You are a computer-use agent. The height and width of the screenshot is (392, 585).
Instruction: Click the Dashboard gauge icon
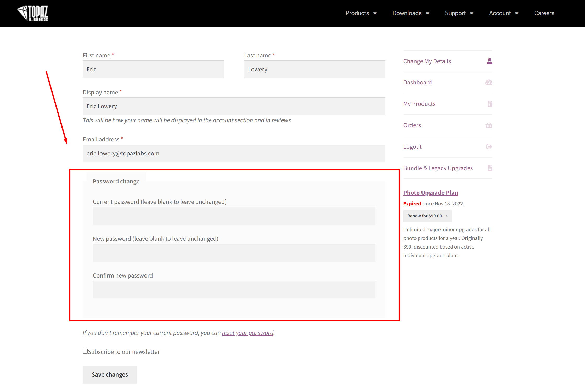(x=489, y=83)
